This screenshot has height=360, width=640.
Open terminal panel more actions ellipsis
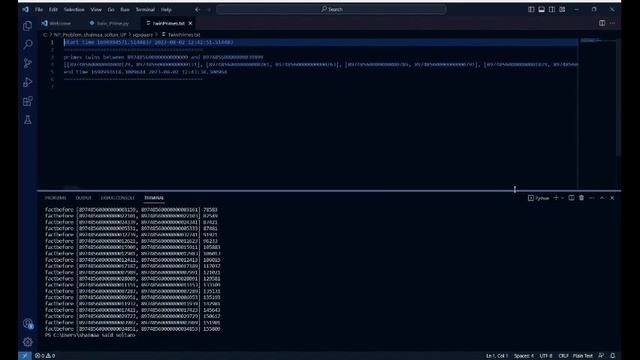click(592, 198)
